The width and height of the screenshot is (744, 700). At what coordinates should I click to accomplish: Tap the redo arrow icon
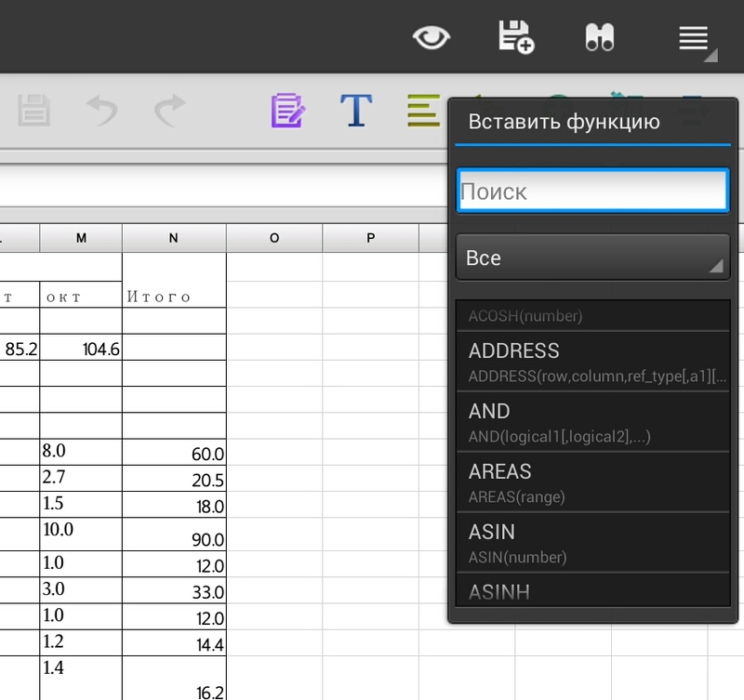(170, 111)
